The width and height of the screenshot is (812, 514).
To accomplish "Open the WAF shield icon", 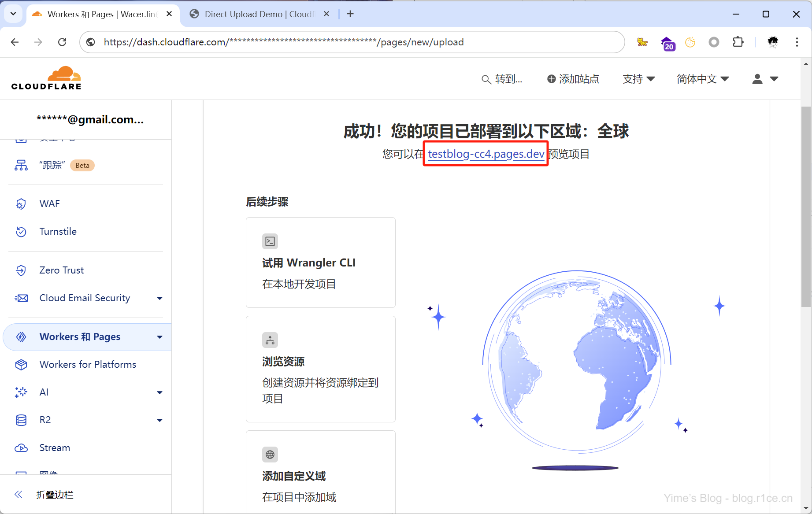I will pyautogui.click(x=21, y=204).
